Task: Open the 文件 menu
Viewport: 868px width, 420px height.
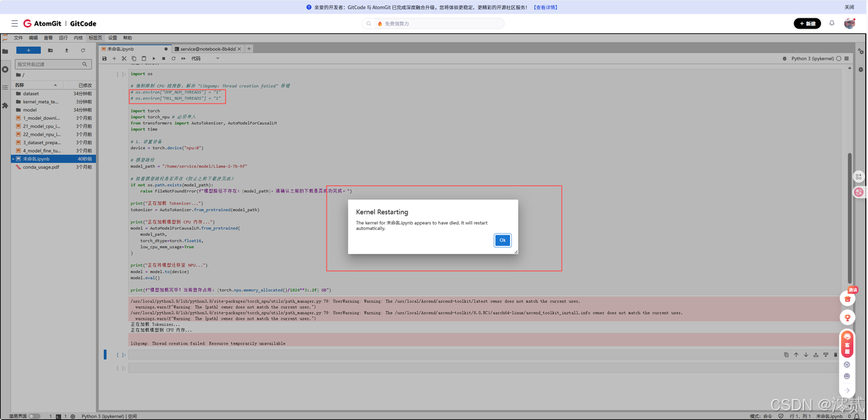Action: 18,38
